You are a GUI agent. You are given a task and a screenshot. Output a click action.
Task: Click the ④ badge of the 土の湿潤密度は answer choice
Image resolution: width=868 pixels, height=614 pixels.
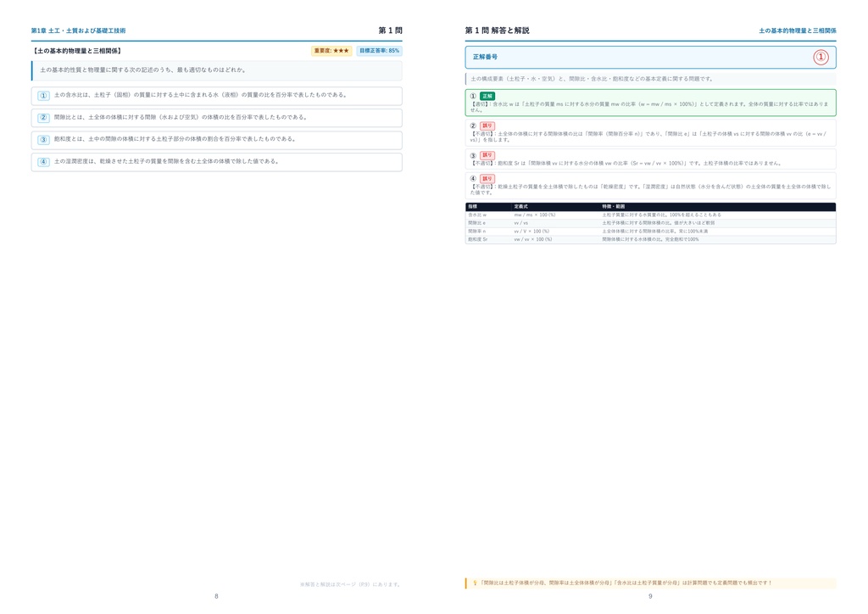tap(44, 162)
